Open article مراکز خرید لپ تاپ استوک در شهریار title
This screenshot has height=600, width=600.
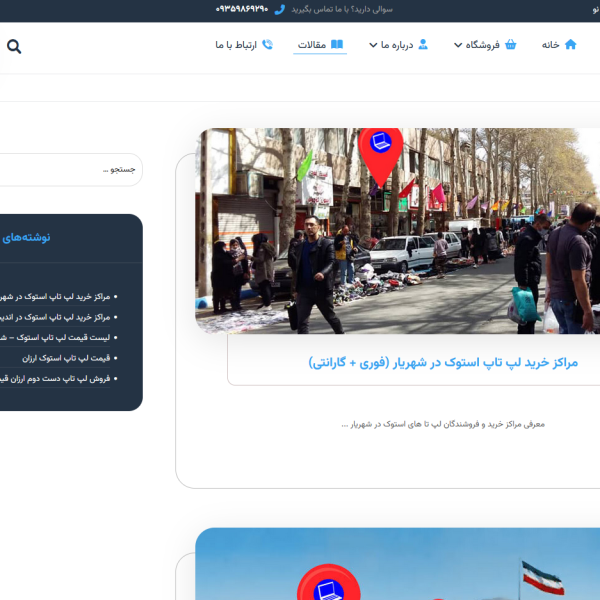tap(443, 362)
